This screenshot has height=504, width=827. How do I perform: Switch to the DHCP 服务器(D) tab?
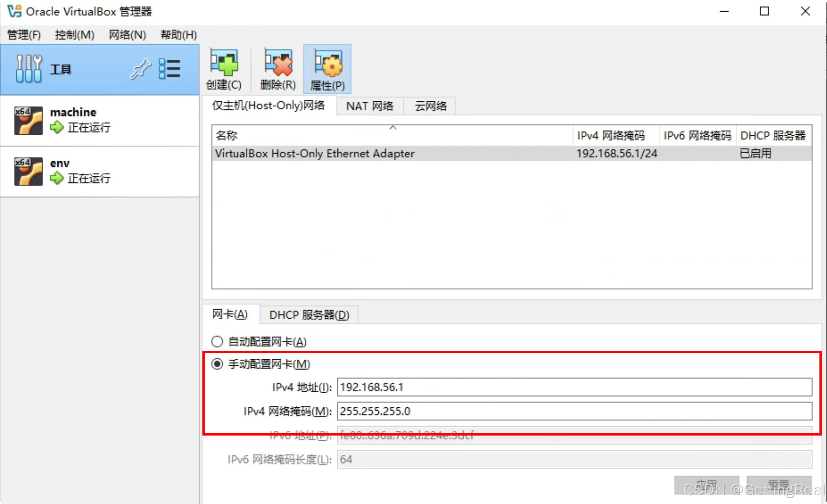(309, 315)
